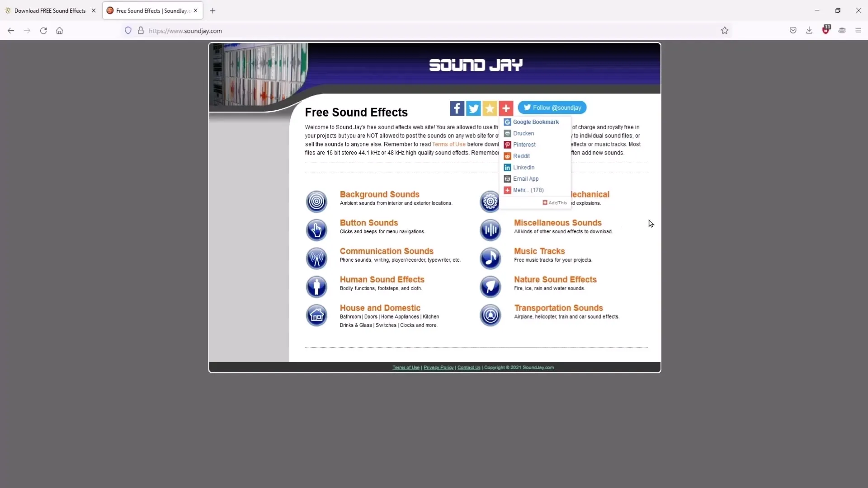The width and height of the screenshot is (868, 488).
Task: Click the Follow @soundjay Twitter button
Action: [x=552, y=108]
